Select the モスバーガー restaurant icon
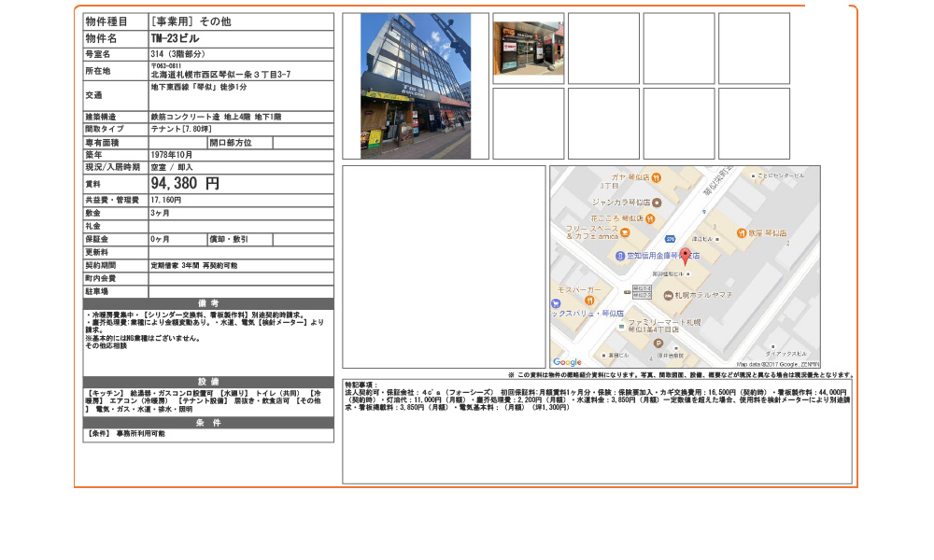 589,301
